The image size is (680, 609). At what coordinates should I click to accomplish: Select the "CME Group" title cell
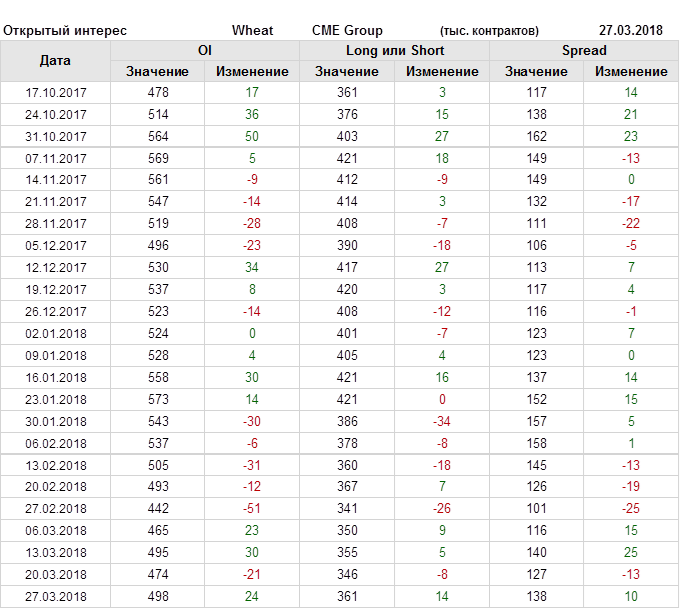pyautogui.click(x=347, y=31)
